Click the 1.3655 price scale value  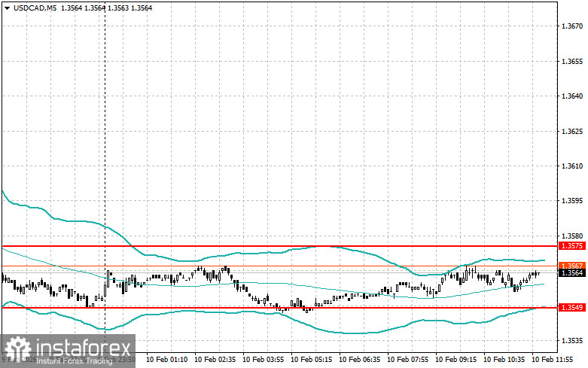pyautogui.click(x=572, y=61)
